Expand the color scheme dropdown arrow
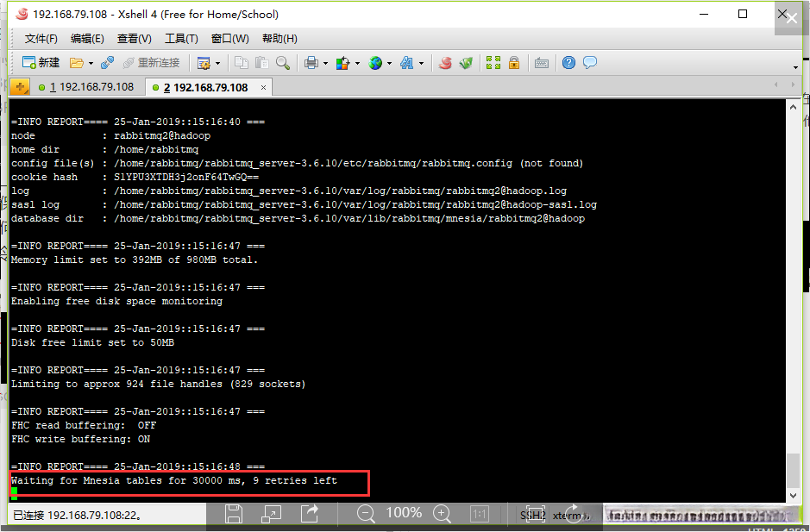This screenshot has height=532, width=810. (357, 64)
